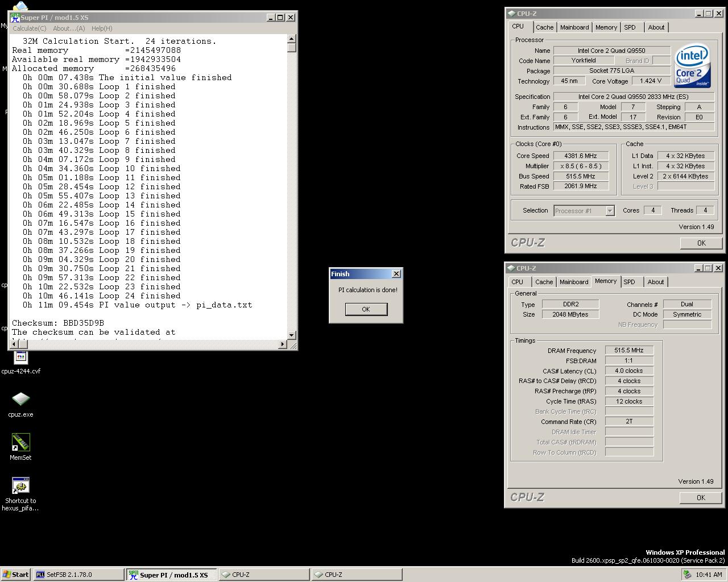Click the CAS# Latency 4.0 clocks field

coord(629,371)
